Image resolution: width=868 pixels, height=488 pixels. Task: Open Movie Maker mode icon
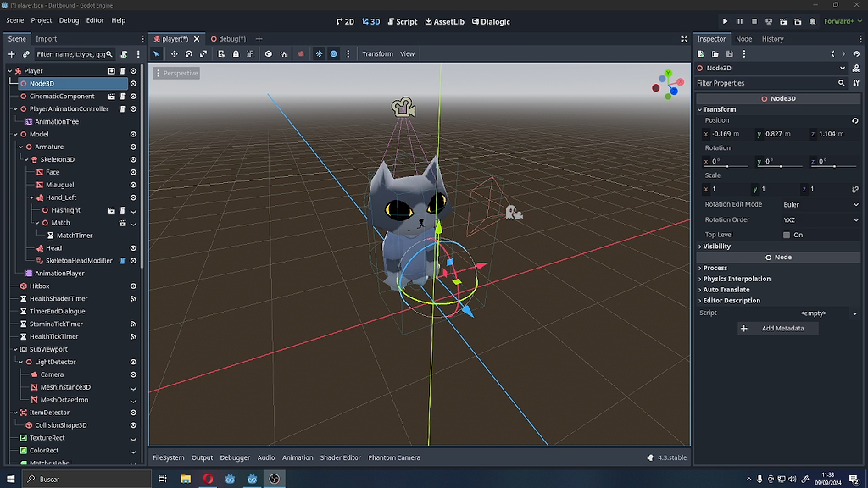tap(813, 21)
